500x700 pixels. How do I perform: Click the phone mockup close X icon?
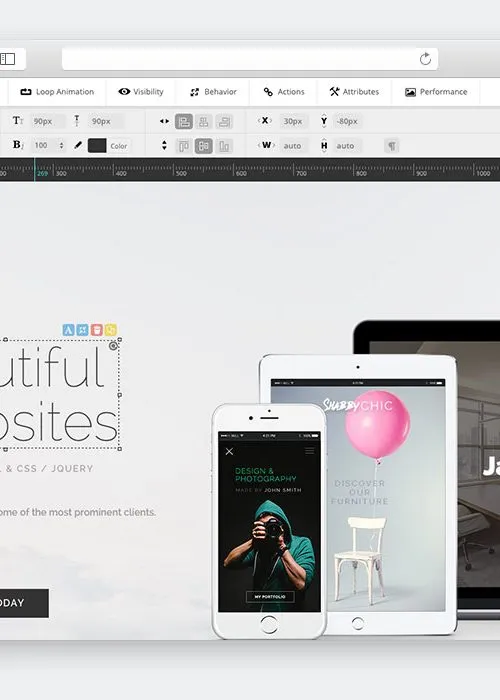point(229,451)
